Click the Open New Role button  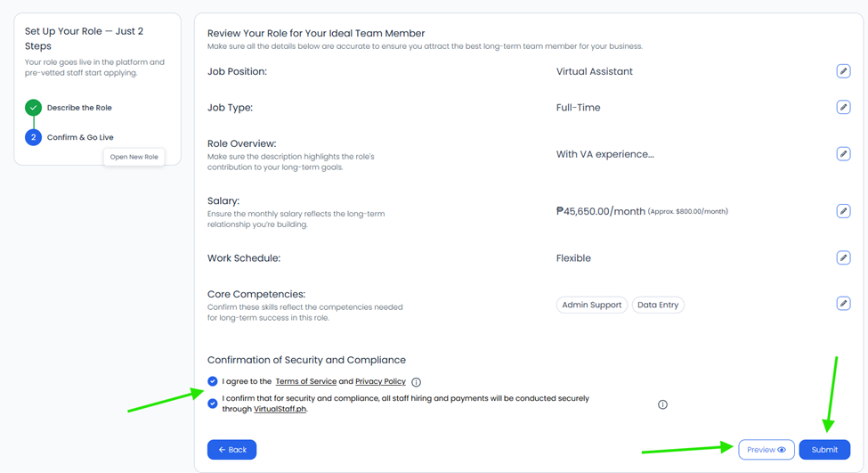(134, 157)
